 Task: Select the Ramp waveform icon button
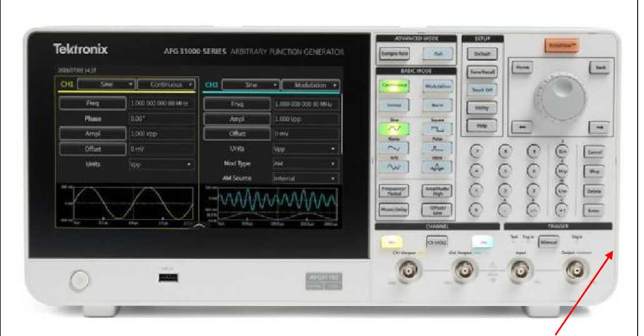coord(393,148)
